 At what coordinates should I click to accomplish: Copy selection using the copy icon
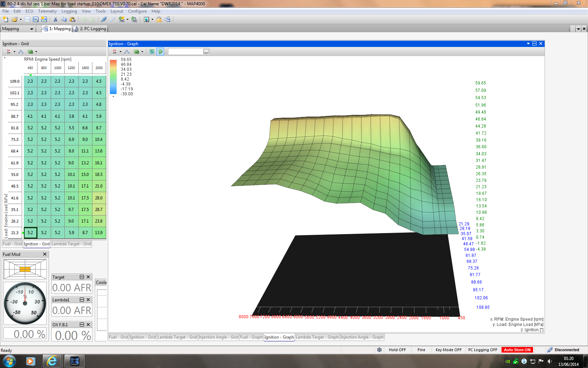click(x=64, y=19)
